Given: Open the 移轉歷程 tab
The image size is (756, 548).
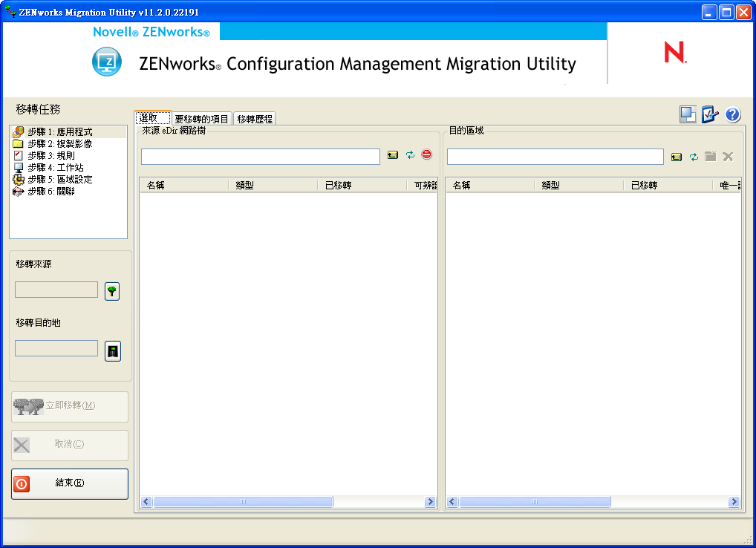Looking at the screenshot, I should [255, 119].
